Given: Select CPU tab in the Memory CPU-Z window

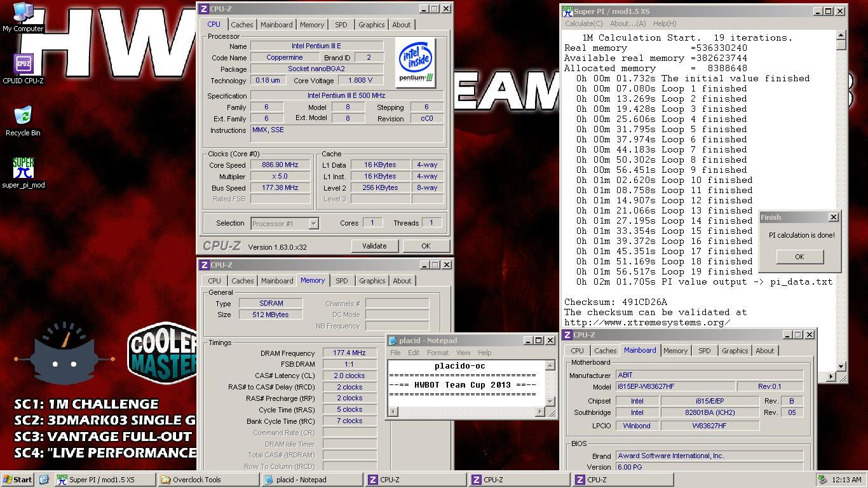Looking at the screenshot, I should (x=215, y=281).
